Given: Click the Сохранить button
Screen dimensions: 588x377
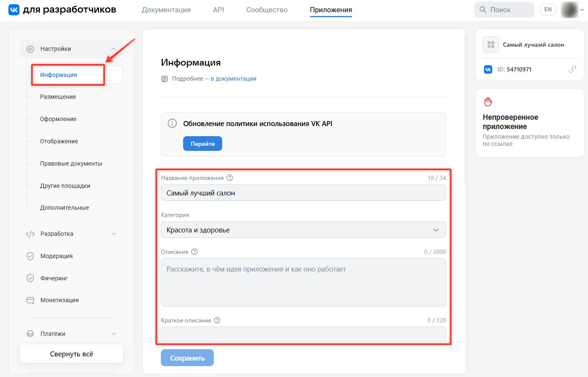Looking at the screenshot, I should [187, 358].
